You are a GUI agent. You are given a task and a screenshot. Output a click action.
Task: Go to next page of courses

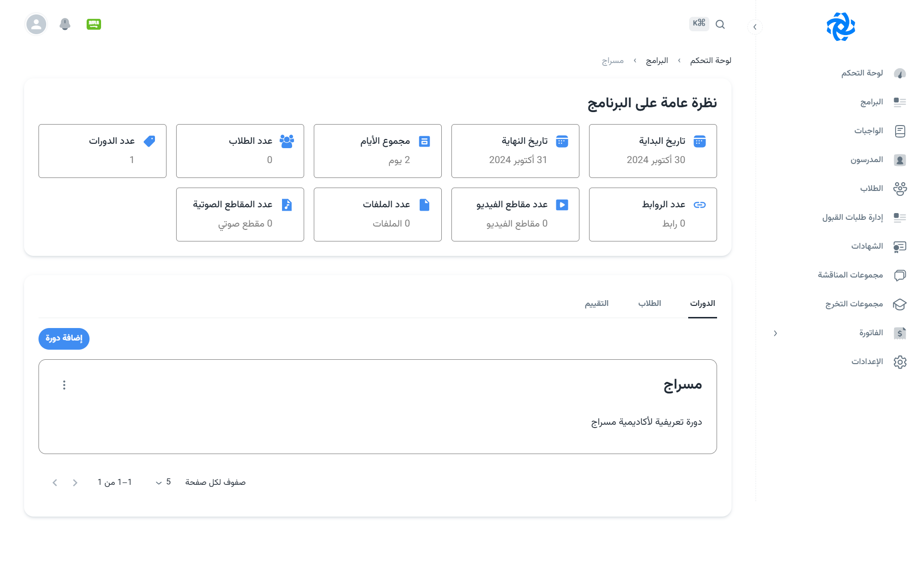click(55, 482)
